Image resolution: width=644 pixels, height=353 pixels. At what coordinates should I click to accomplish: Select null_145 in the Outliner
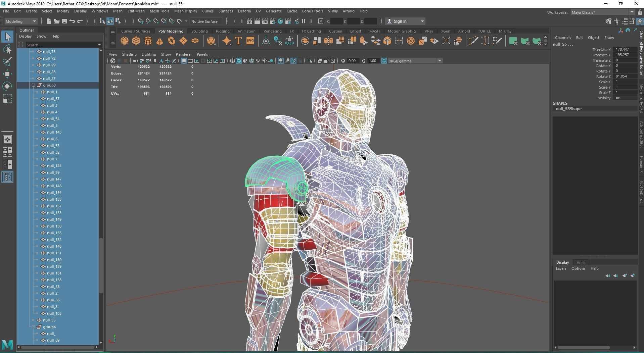[54, 132]
